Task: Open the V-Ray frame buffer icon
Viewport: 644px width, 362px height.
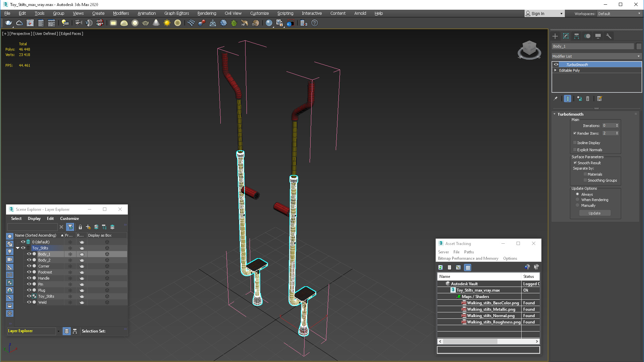Action: (30, 23)
